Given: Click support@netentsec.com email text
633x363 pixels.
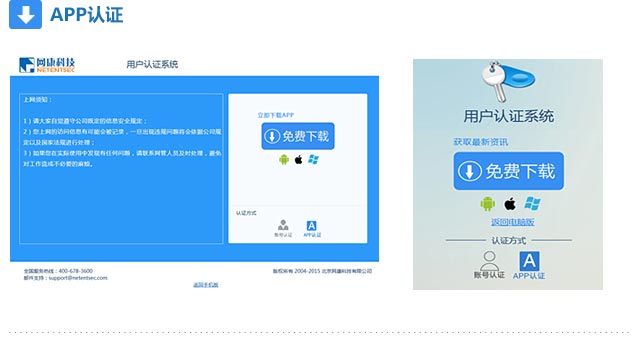Looking at the screenshot, I should click(x=78, y=278).
